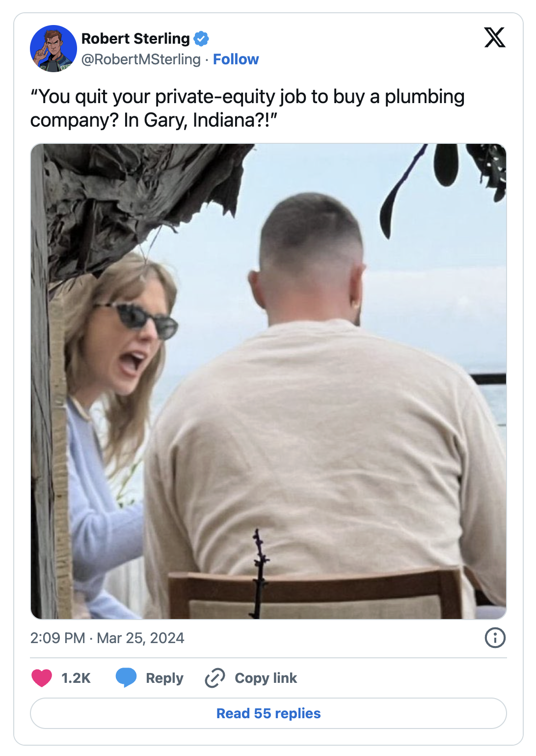Screen dimensions: 536x756
Task: Open Robert Sterling's profile avatar
Action: pos(54,49)
